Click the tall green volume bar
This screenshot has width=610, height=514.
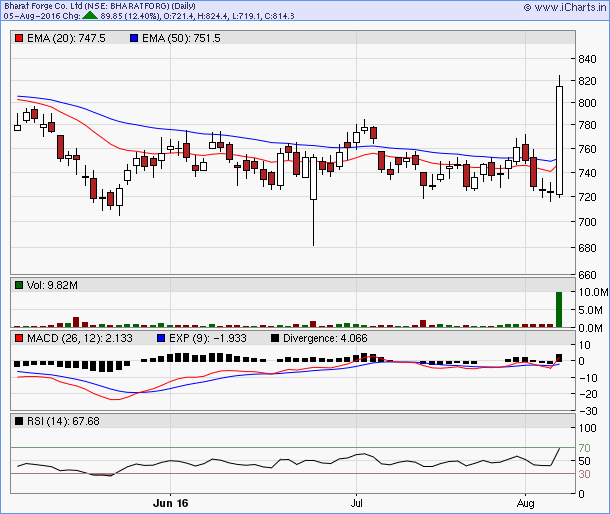point(559,309)
